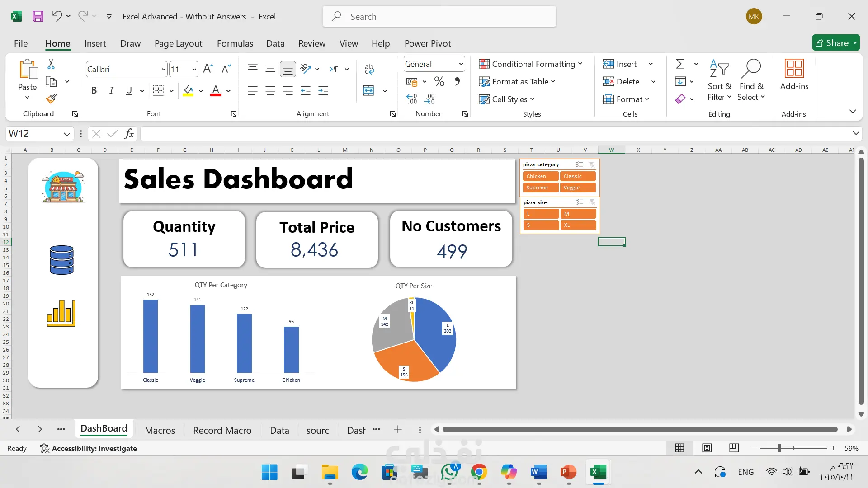This screenshot has height=488, width=868.
Task: Apply Bold formatting
Action: pyautogui.click(x=94, y=90)
